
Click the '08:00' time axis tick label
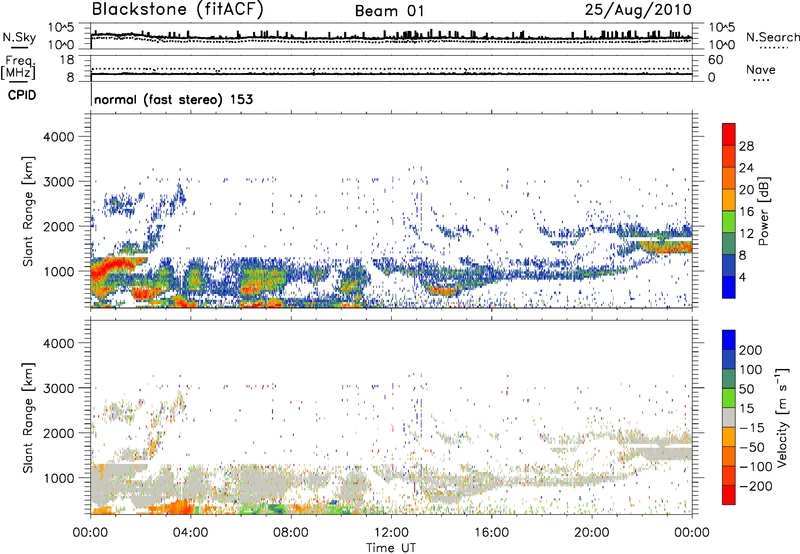pos(291,533)
